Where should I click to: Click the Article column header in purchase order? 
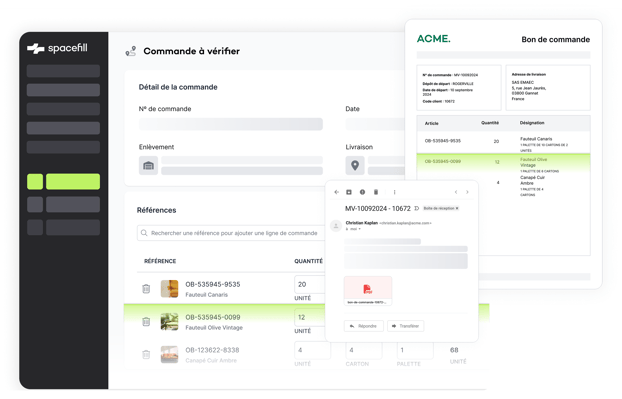tap(432, 123)
